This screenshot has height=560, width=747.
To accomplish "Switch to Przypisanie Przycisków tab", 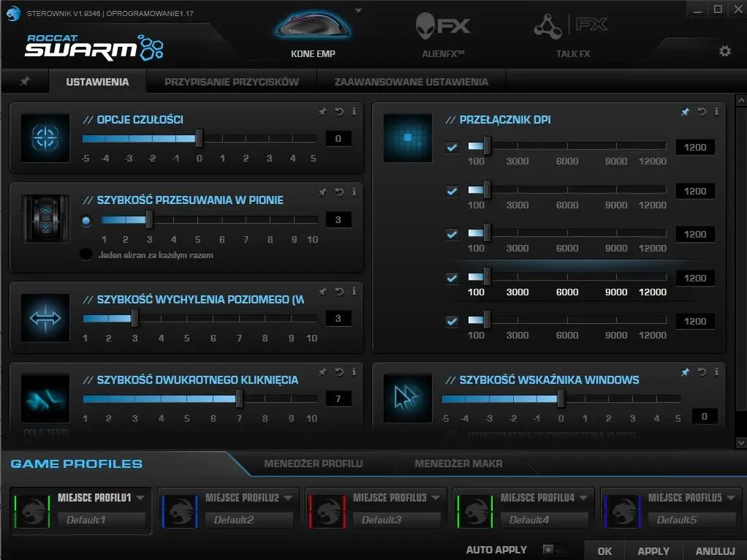I will coord(232,82).
